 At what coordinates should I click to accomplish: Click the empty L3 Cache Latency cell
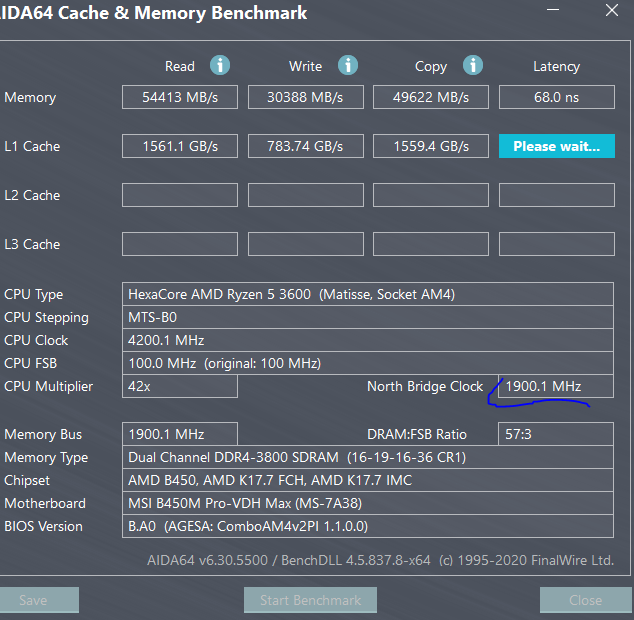[x=557, y=244]
